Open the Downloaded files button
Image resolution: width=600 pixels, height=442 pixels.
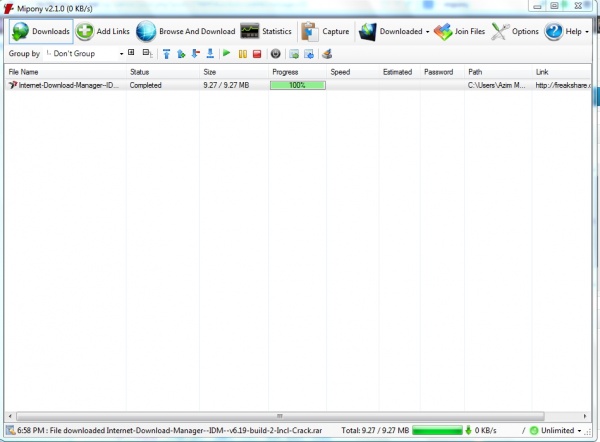(390, 31)
